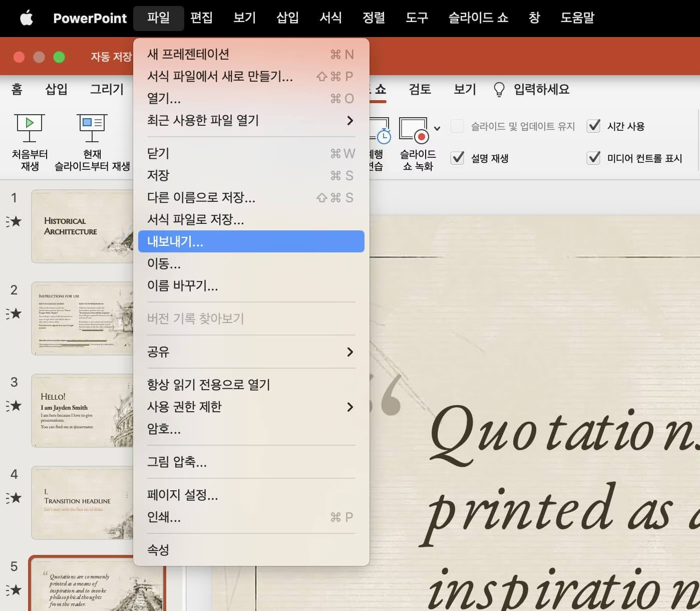Select Instructions for Use slide 2 thumbnail
The width and height of the screenshot is (700, 611).
pyautogui.click(x=83, y=319)
